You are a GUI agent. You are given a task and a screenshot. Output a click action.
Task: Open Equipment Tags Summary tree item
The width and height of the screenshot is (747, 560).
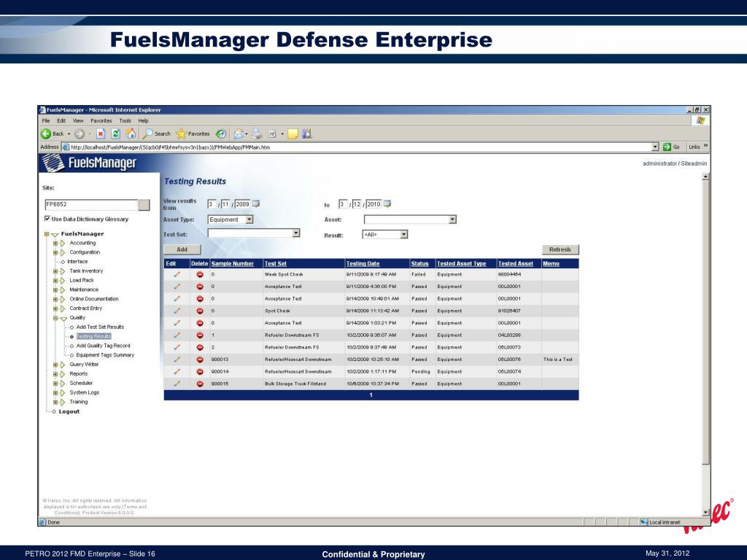point(105,355)
